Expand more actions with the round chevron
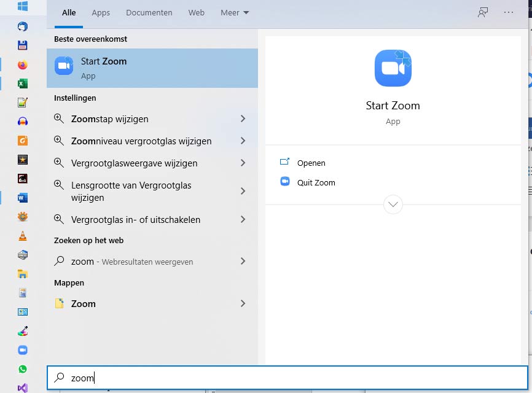Image resolution: width=532 pixels, height=393 pixels. point(393,204)
